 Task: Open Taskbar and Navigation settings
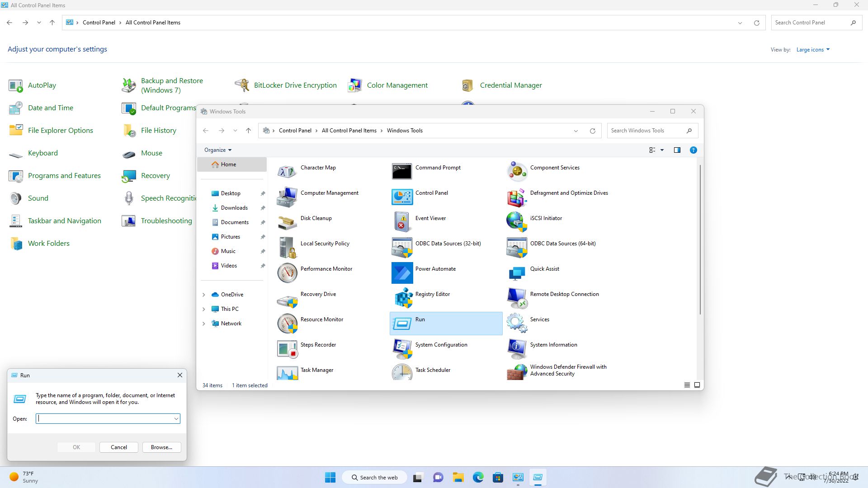pos(55,221)
